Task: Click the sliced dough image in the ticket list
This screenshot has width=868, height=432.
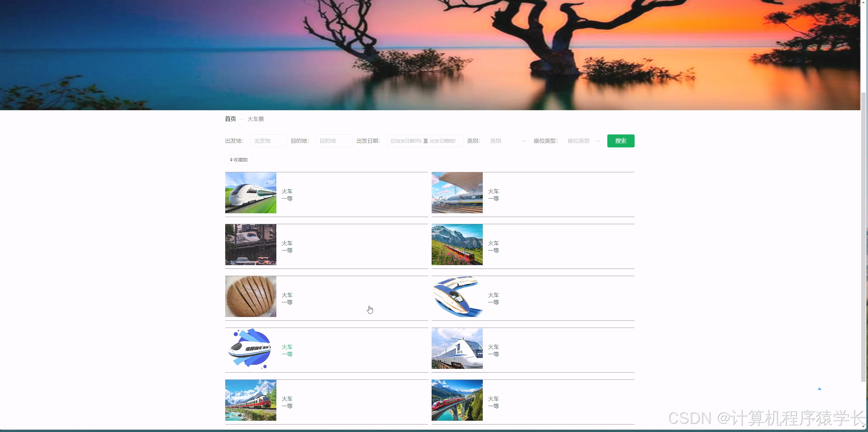Action: coord(250,296)
